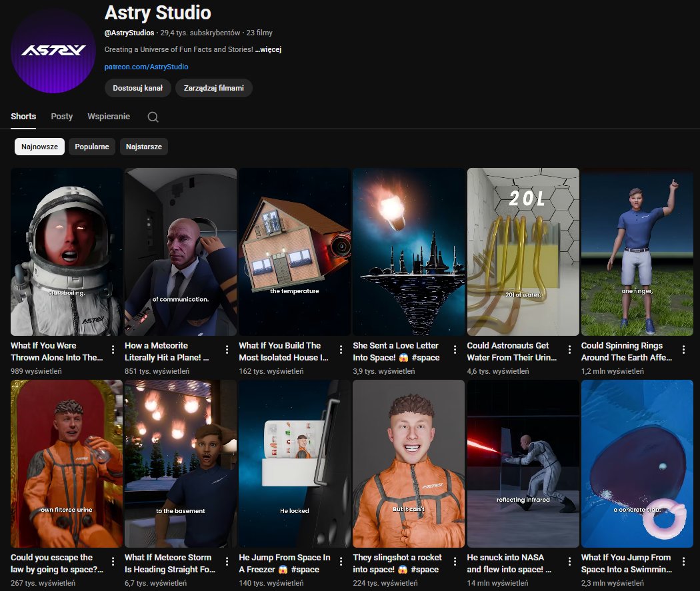Open options menu for 'Could Spinning Rings' short

[683, 349]
